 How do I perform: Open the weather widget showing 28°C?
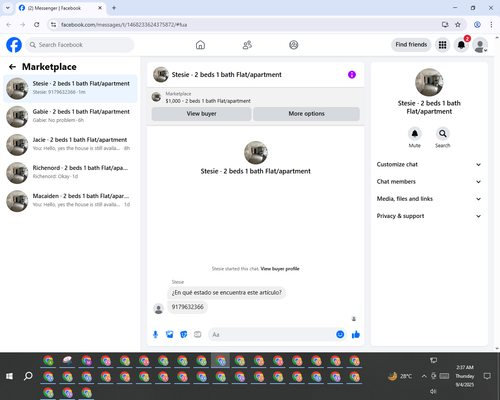coord(400,376)
